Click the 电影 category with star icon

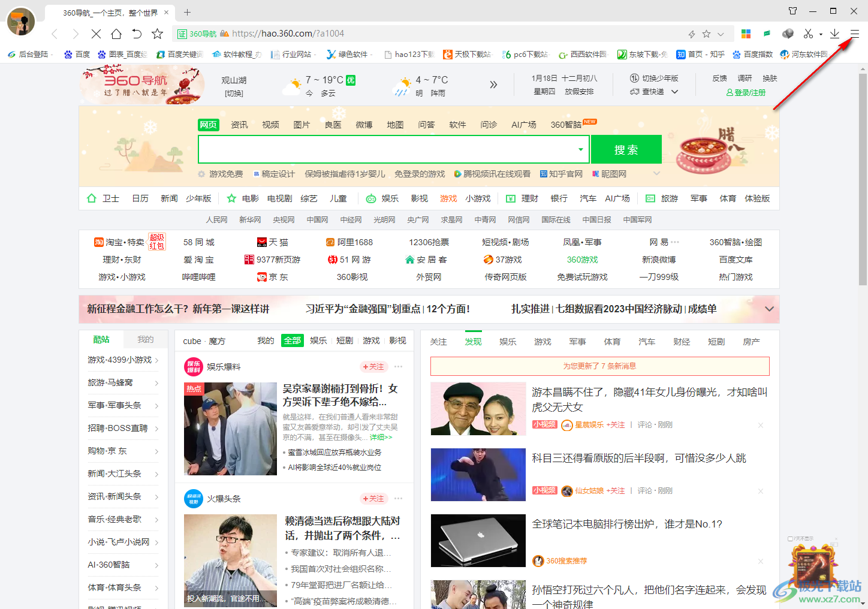click(243, 198)
